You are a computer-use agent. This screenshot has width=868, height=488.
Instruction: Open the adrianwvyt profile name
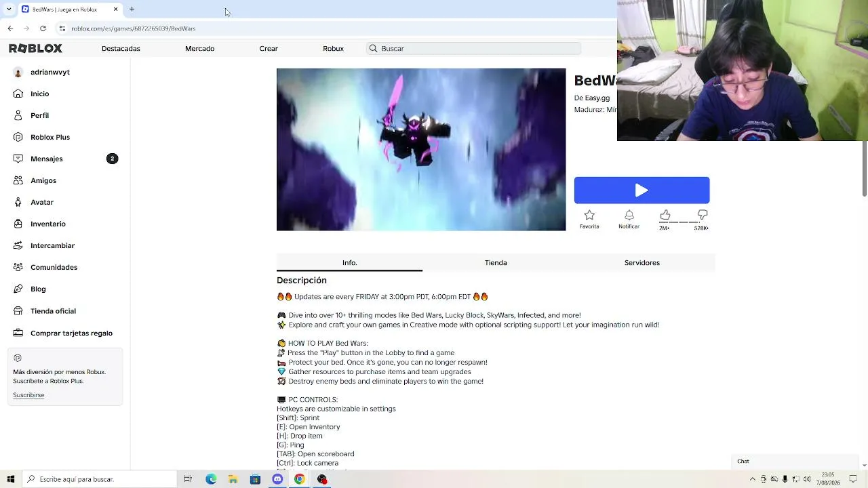(50, 72)
